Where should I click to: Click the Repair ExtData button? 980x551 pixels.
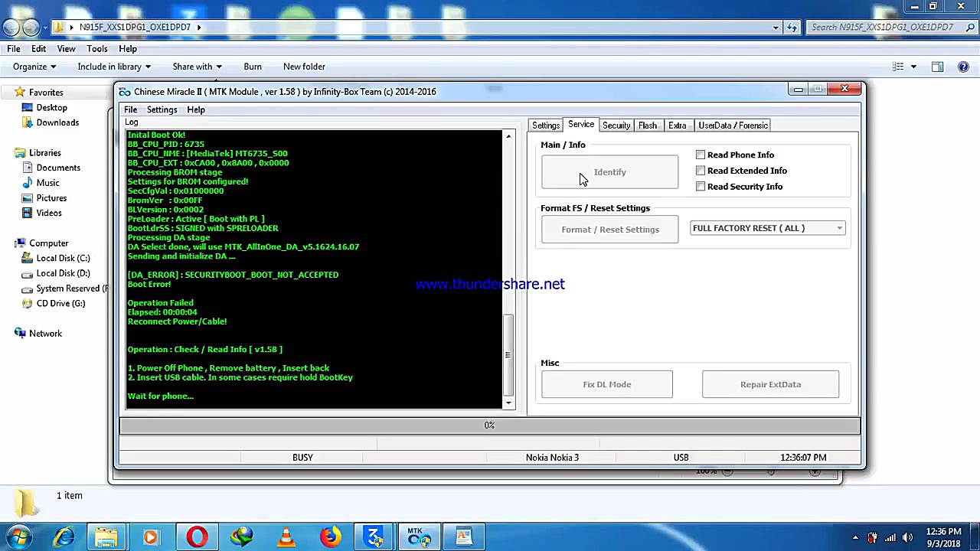pos(770,384)
